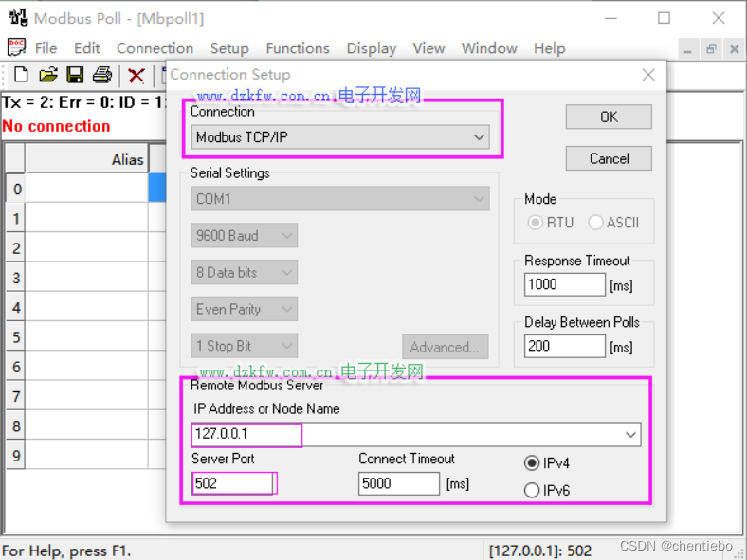Click the red 'No connection' status text
Image resolution: width=747 pixels, height=560 pixels.
point(56,126)
